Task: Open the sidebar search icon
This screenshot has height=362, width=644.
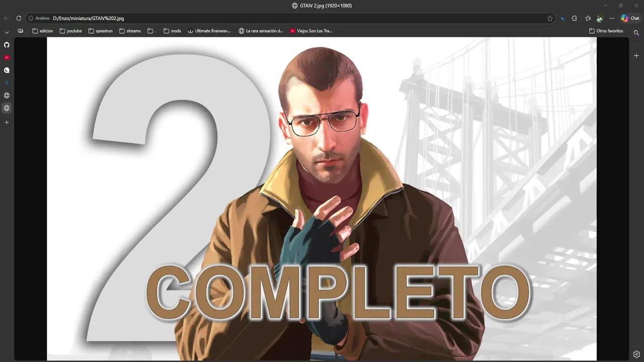Action: 636,33
